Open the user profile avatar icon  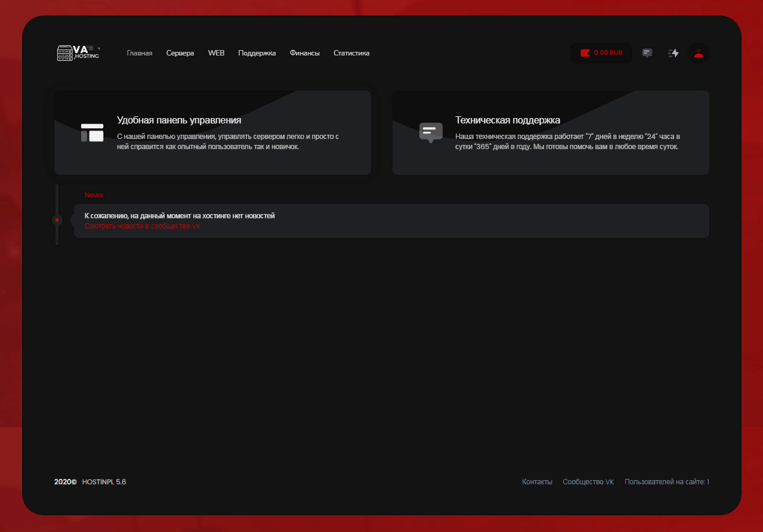coord(699,53)
